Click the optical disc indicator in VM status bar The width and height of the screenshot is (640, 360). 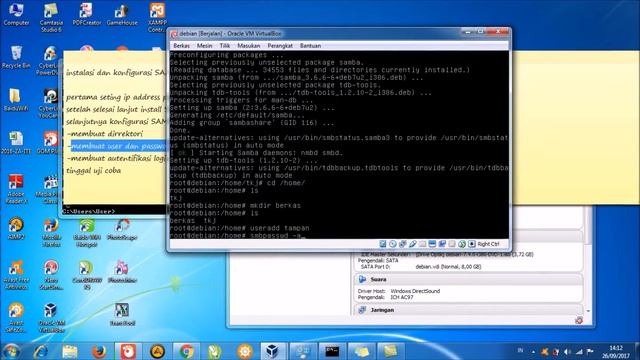click(x=392, y=244)
